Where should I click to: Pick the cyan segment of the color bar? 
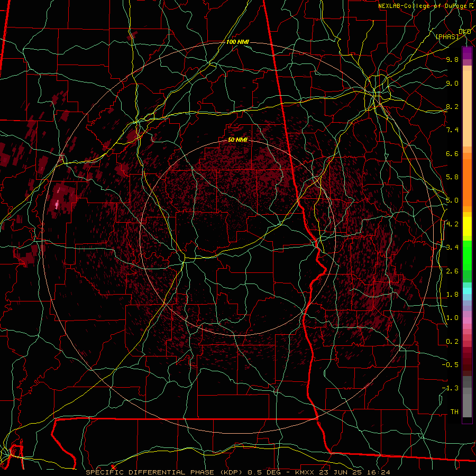[467, 290]
